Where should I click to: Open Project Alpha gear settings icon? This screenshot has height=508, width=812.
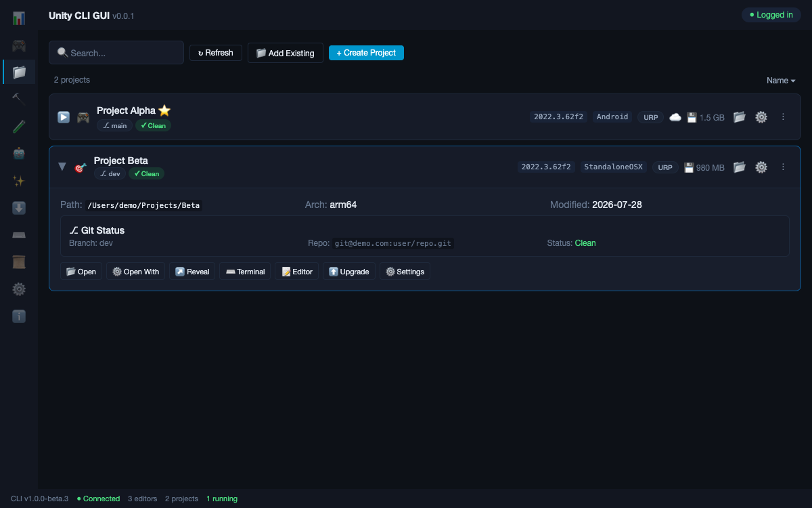coord(761,117)
